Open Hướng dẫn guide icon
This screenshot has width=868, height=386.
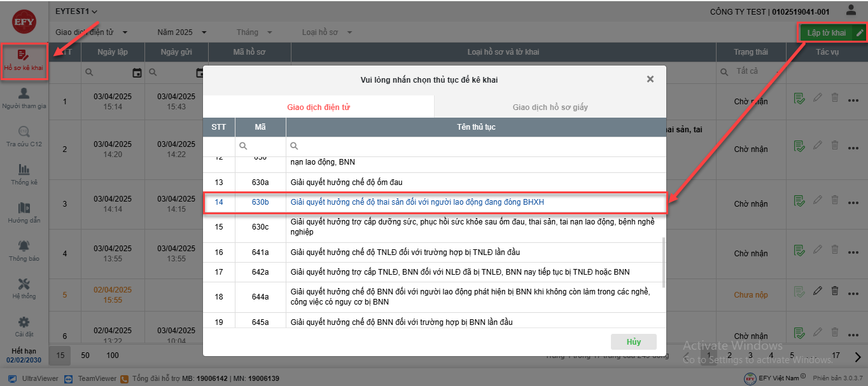pyautogui.click(x=24, y=212)
